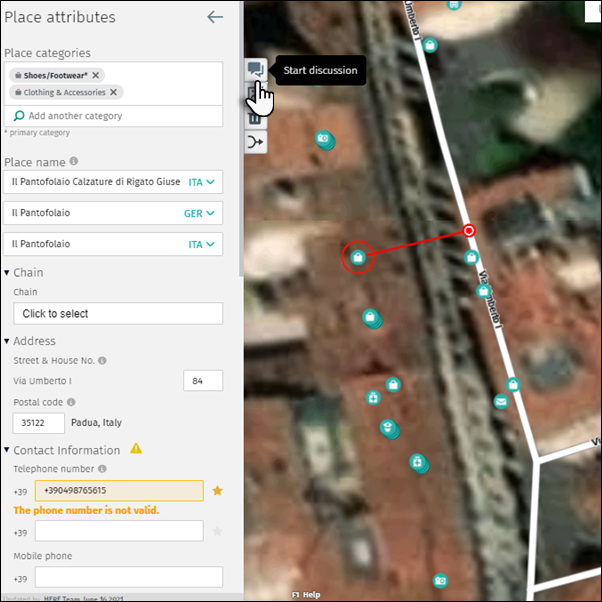The image size is (602, 602).
Task: Open the Postal code info icon
Action: tap(71, 402)
